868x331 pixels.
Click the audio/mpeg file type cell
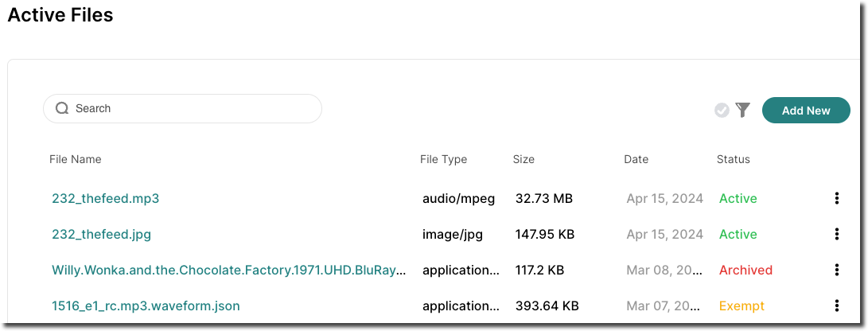tap(459, 198)
